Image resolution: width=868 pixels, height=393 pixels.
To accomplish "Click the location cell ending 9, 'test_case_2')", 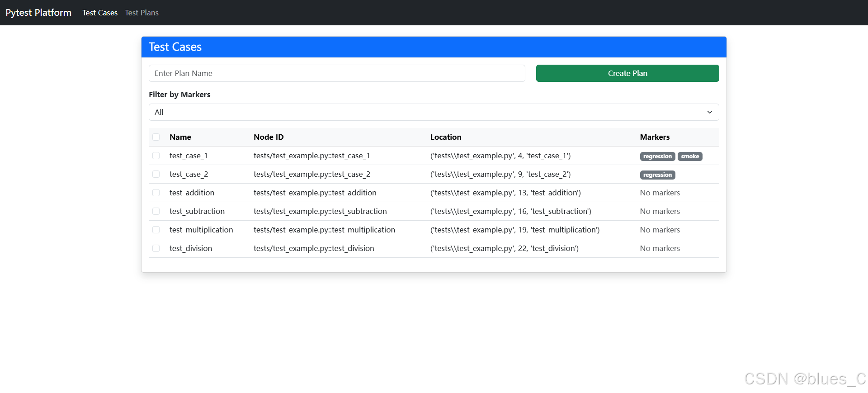I will tap(500, 174).
